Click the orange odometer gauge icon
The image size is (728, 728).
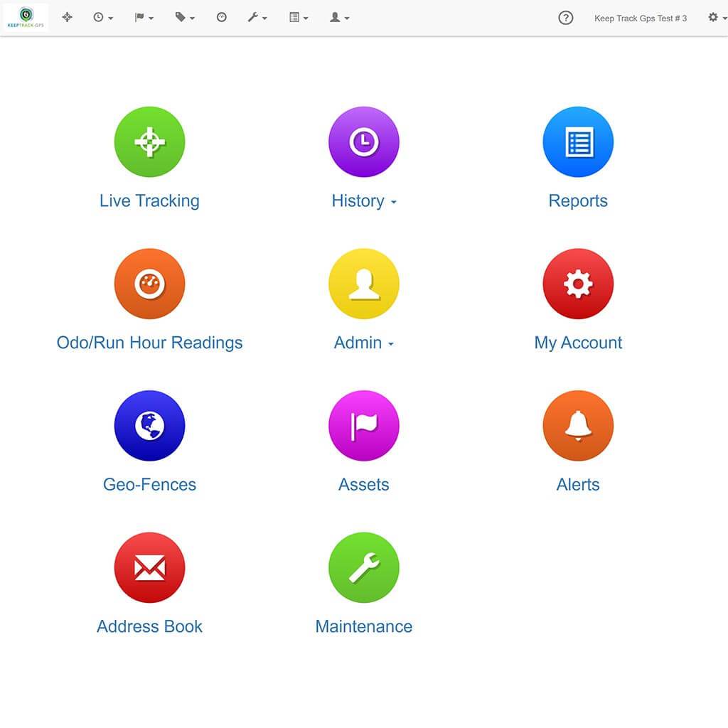click(149, 284)
